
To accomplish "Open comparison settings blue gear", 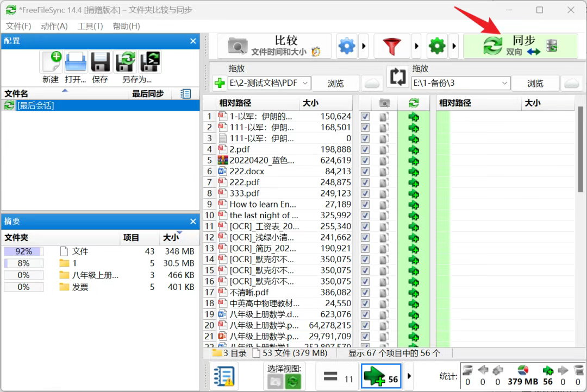I will pyautogui.click(x=347, y=46).
